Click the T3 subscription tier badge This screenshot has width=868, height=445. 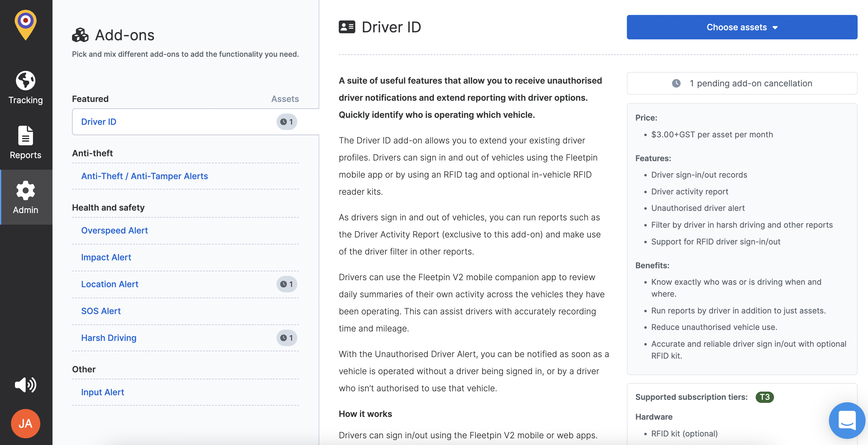765,397
